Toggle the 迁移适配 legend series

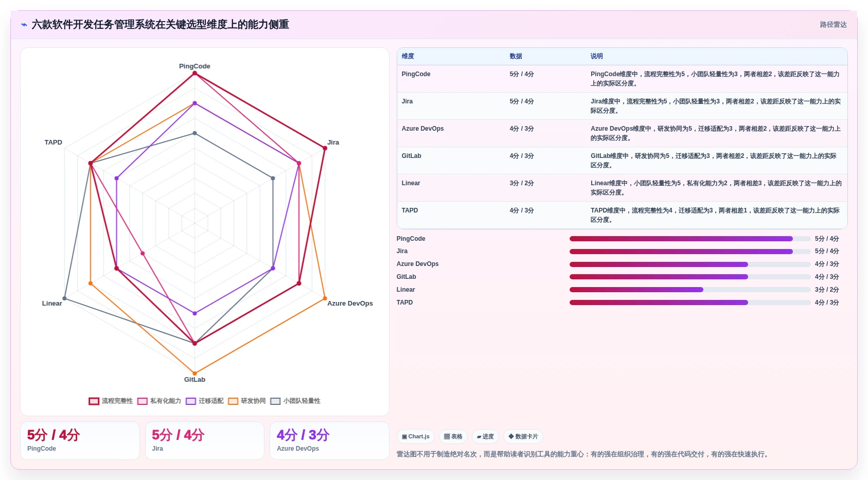pos(205,401)
